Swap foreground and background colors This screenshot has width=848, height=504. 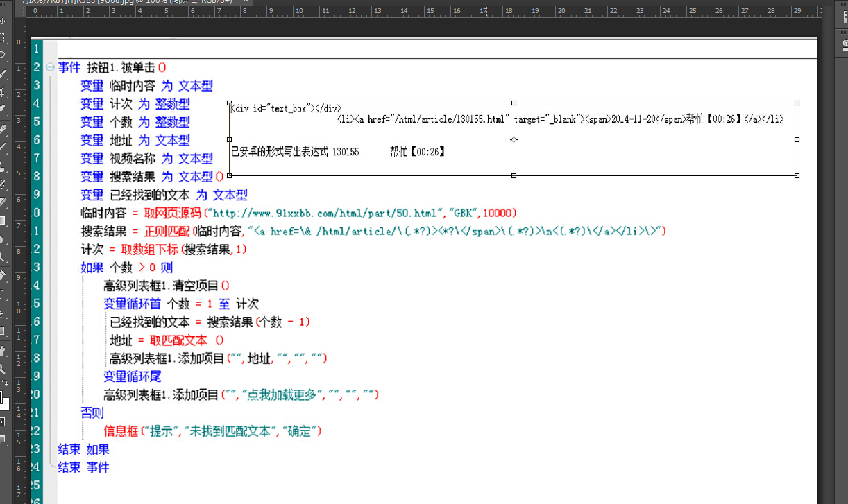pos(5,383)
